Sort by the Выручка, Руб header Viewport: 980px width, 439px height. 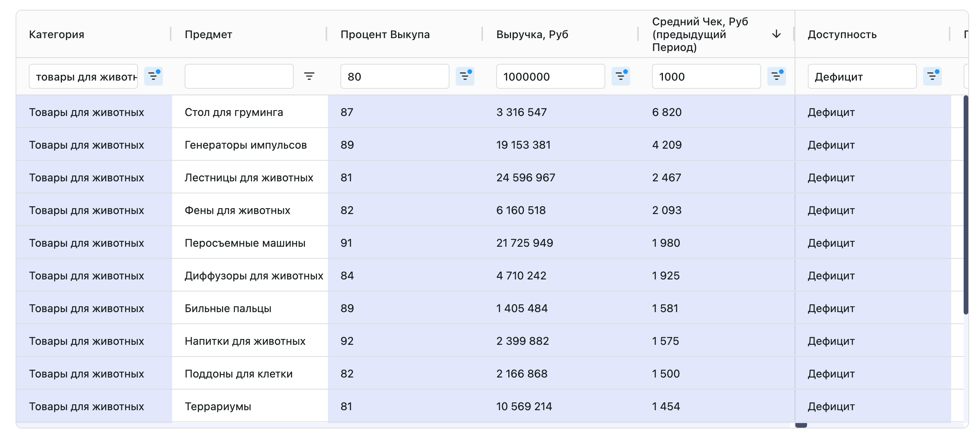click(532, 34)
